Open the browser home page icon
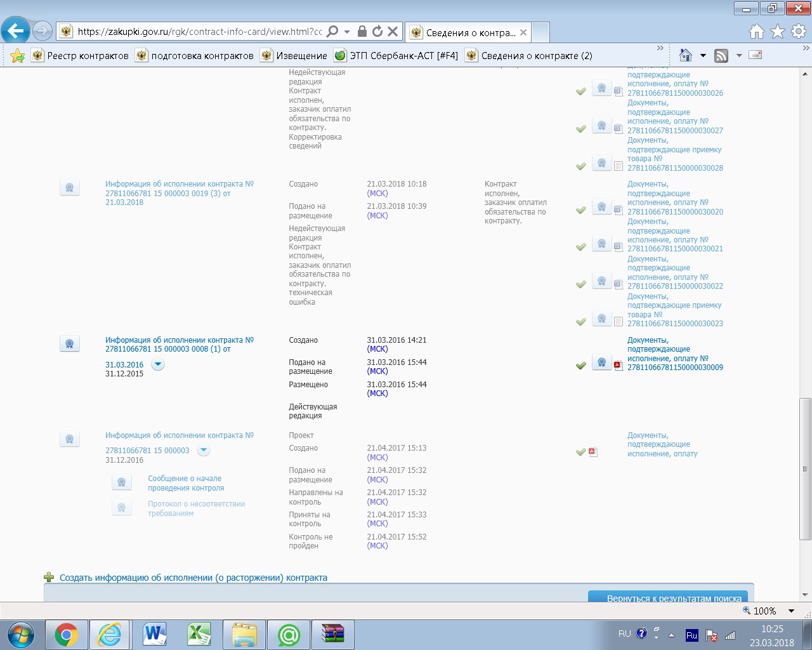This screenshot has width=812, height=650. (x=757, y=31)
